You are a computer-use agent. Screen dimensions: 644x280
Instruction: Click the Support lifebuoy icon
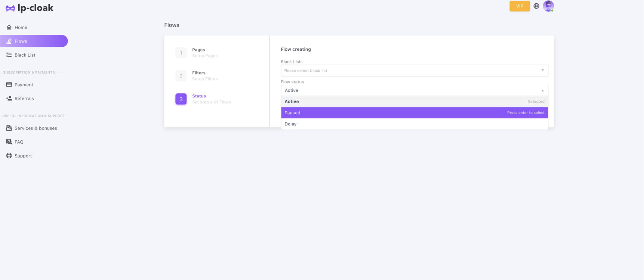pyautogui.click(x=9, y=156)
